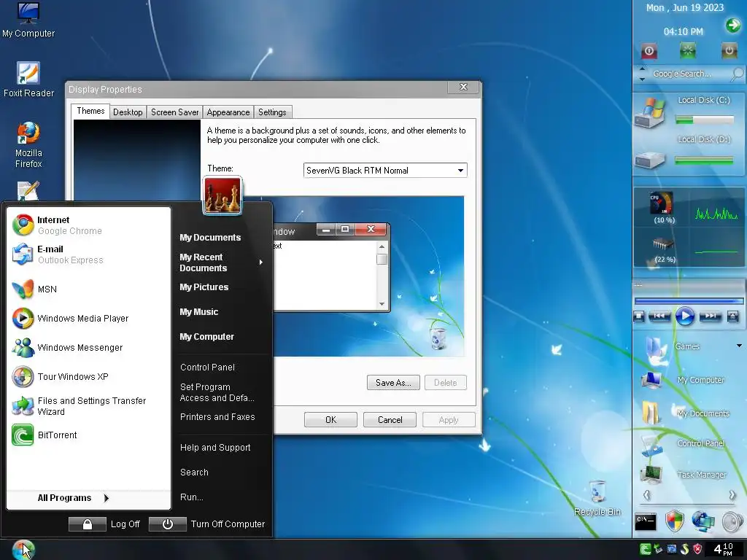Select the Foxit Reader desktop shortcut
This screenshot has width=747, height=560.
point(28,79)
